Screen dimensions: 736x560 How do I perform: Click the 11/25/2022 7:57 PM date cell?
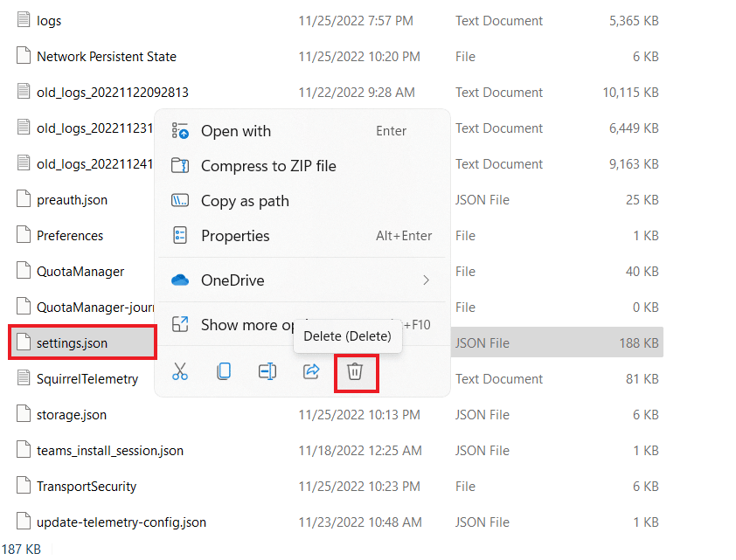click(356, 21)
